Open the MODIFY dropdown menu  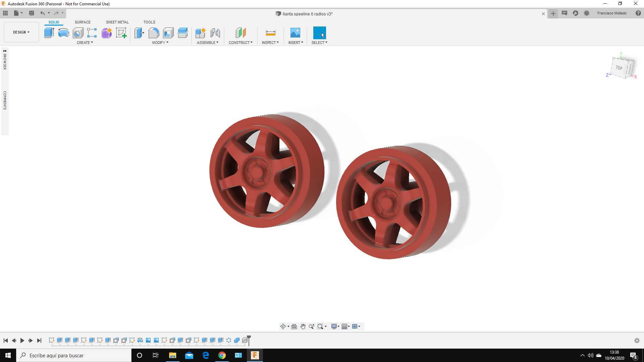tap(160, 43)
